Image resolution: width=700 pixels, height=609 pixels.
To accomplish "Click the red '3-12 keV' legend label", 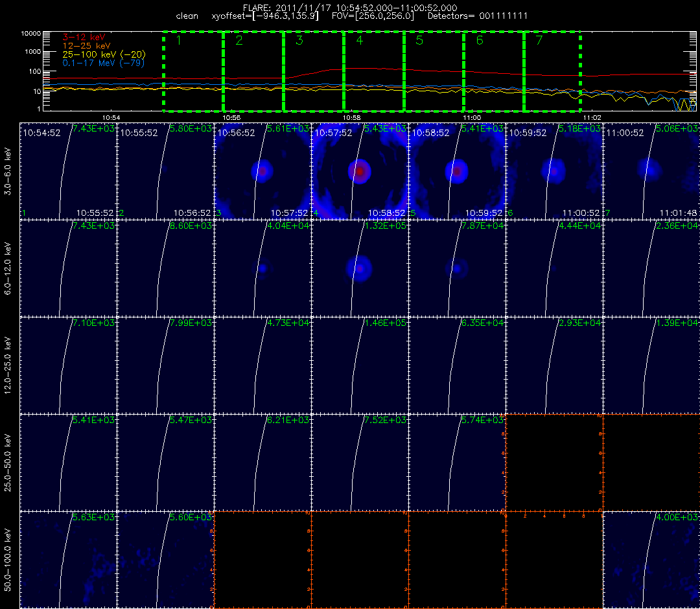I will click(84, 37).
